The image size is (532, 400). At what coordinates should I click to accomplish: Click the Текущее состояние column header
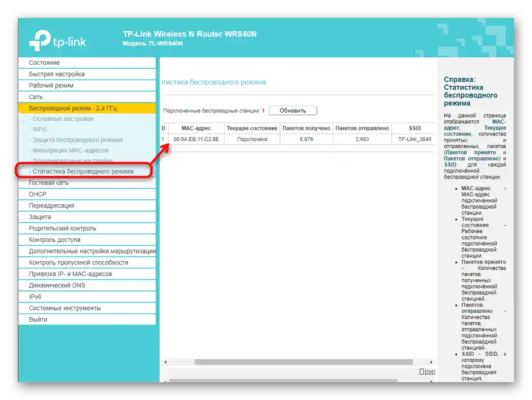pos(252,128)
